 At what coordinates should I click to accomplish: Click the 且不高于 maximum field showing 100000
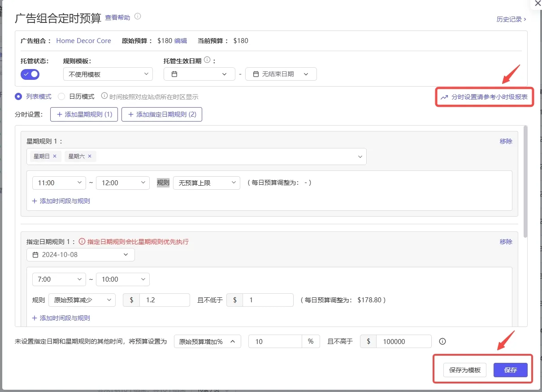tap(404, 341)
